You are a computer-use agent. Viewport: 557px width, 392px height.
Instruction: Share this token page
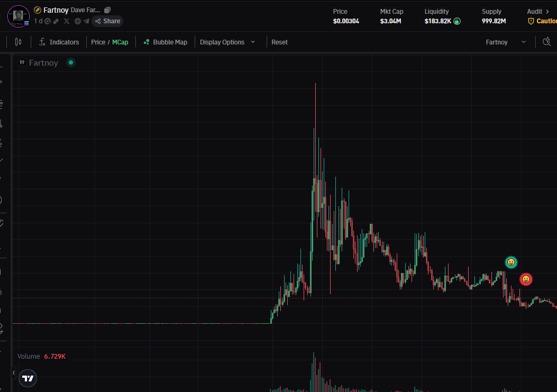point(107,21)
